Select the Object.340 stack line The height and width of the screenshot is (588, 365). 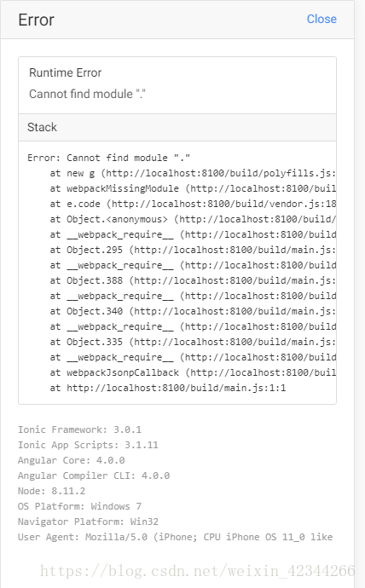(193, 311)
